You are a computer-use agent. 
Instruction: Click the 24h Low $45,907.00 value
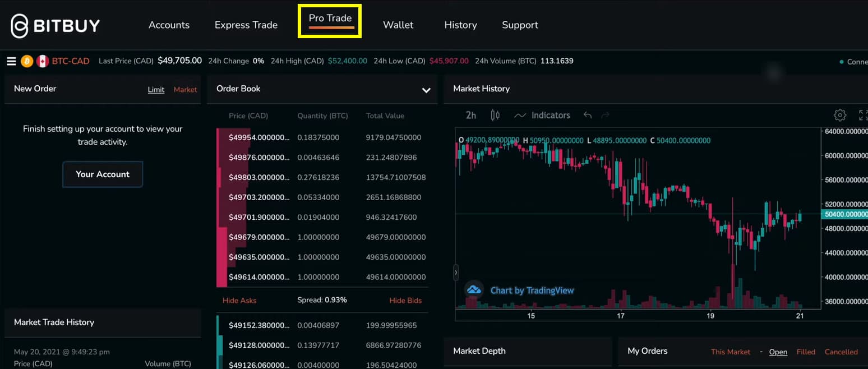coord(449,61)
